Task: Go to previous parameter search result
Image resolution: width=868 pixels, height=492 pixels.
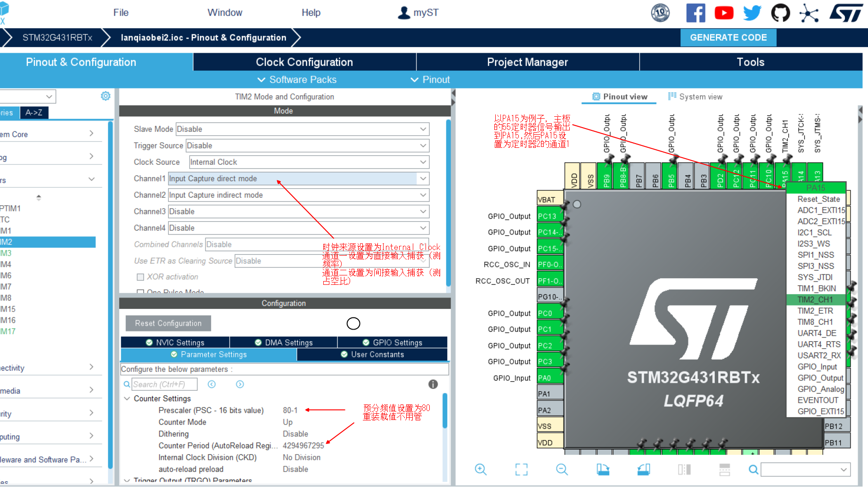Action: tap(212, 384)
